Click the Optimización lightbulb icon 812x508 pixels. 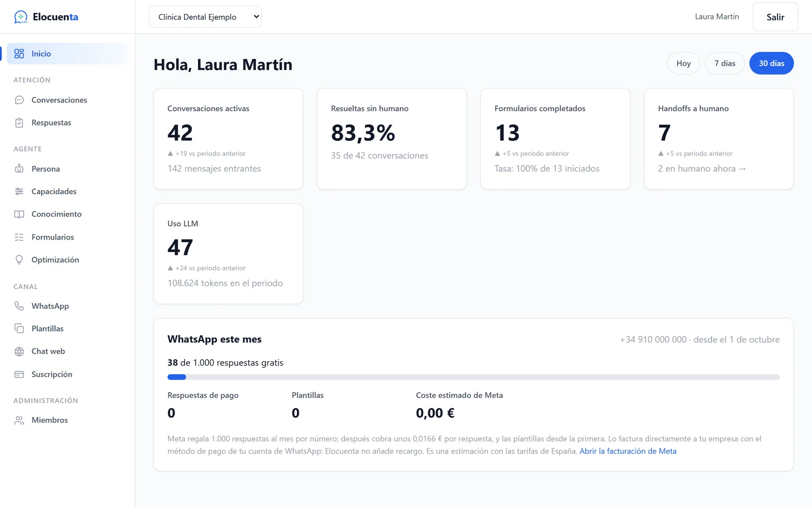pyautogui.click(x=19, y=260)
